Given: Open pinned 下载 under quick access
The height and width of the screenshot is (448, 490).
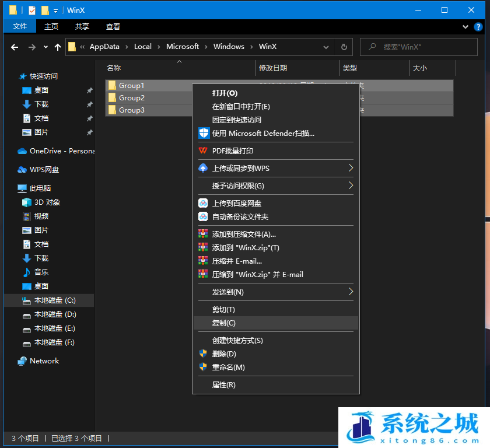Looking at the screenshot, I should pyautogui.click(x=41, y=104).
